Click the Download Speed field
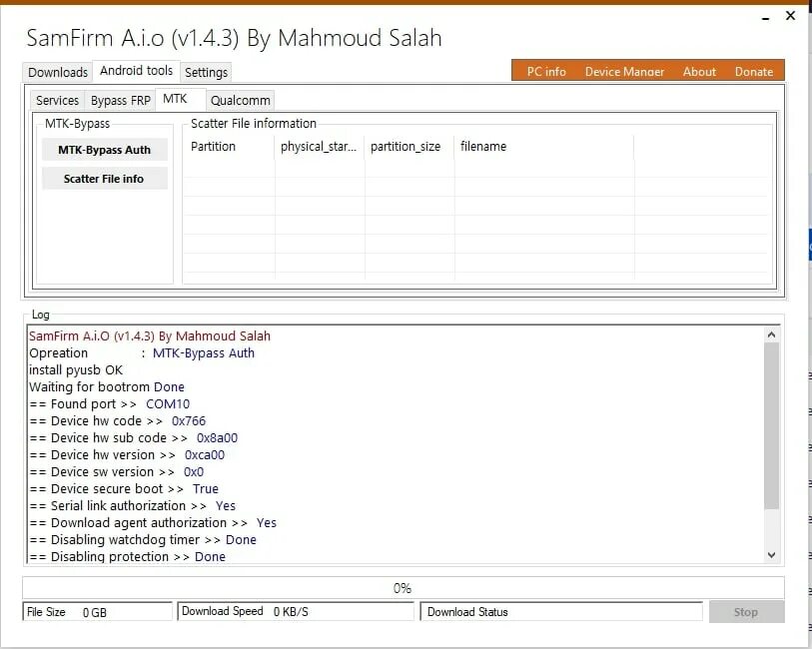 [x=296, y=611]
